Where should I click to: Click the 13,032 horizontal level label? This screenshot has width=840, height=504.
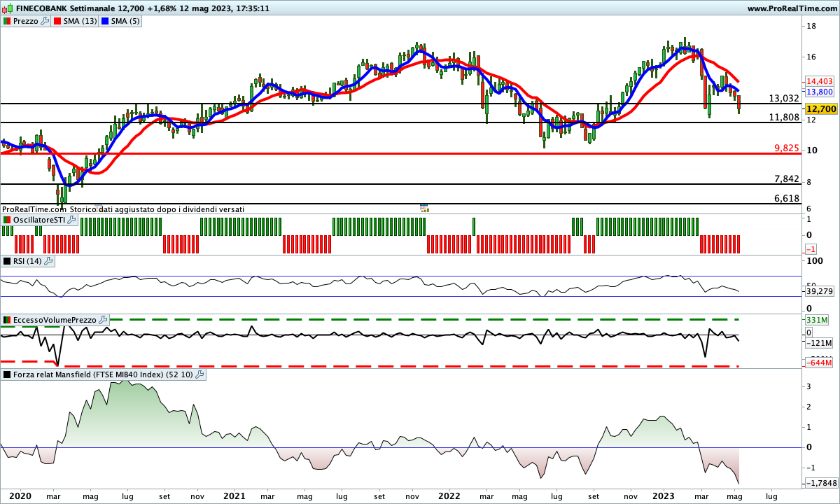pos(784,99)
